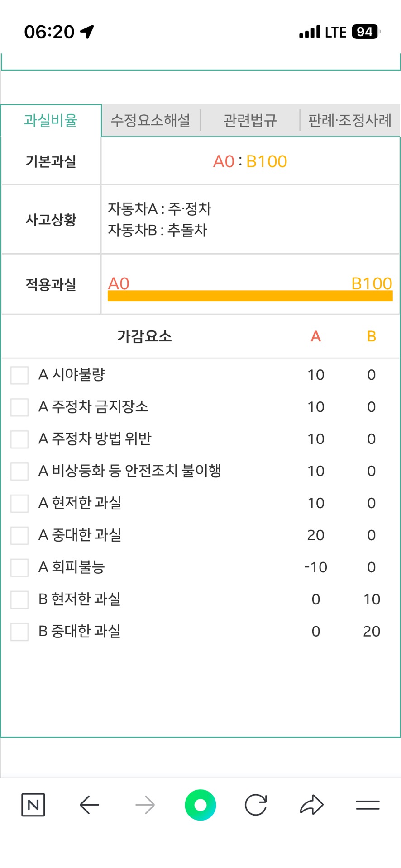
Task: Reload the page with refresh icon
Action: [x=256, y=805]
